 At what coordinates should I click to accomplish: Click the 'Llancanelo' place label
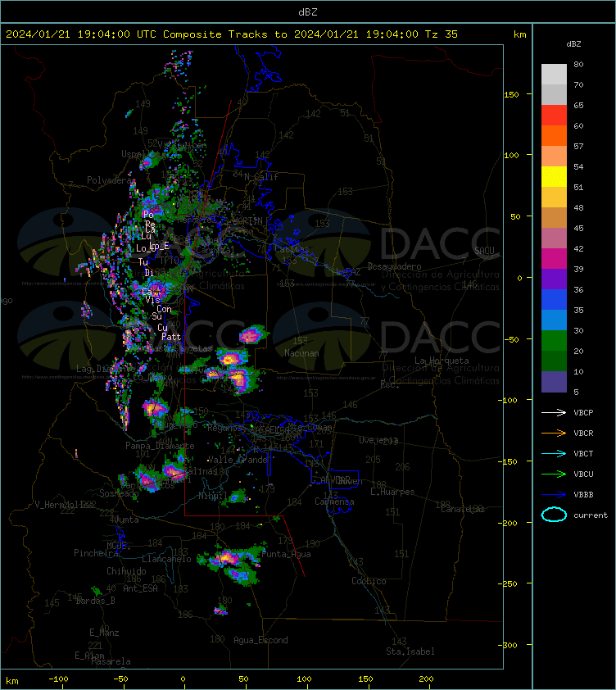tap(166, 559)
